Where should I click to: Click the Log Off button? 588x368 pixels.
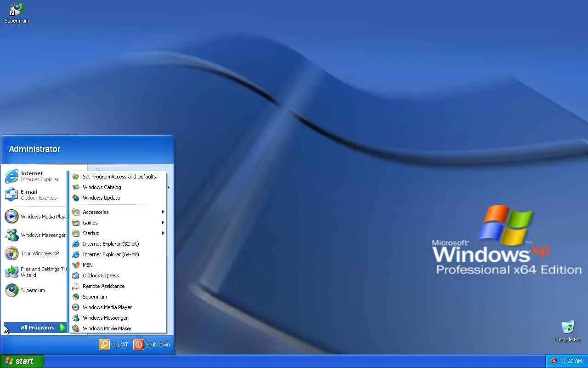[113, 345]
